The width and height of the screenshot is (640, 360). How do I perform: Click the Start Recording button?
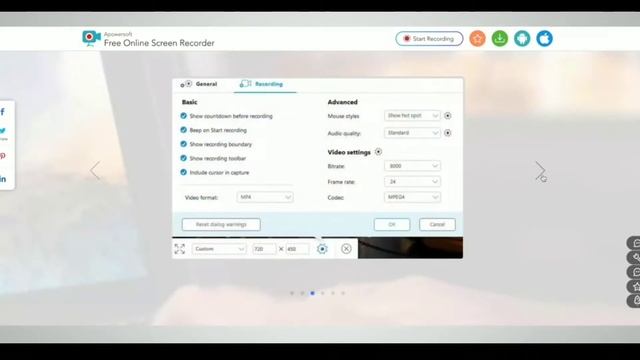429,39
